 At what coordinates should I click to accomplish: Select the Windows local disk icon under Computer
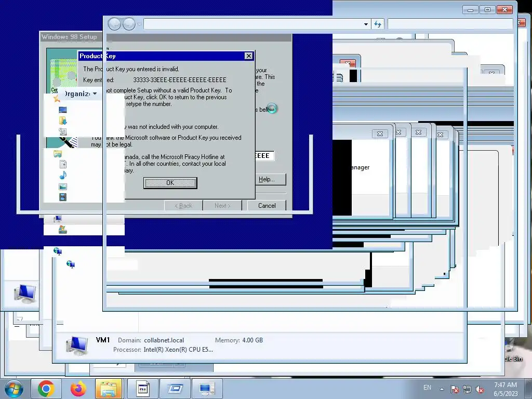click(62, 230)
